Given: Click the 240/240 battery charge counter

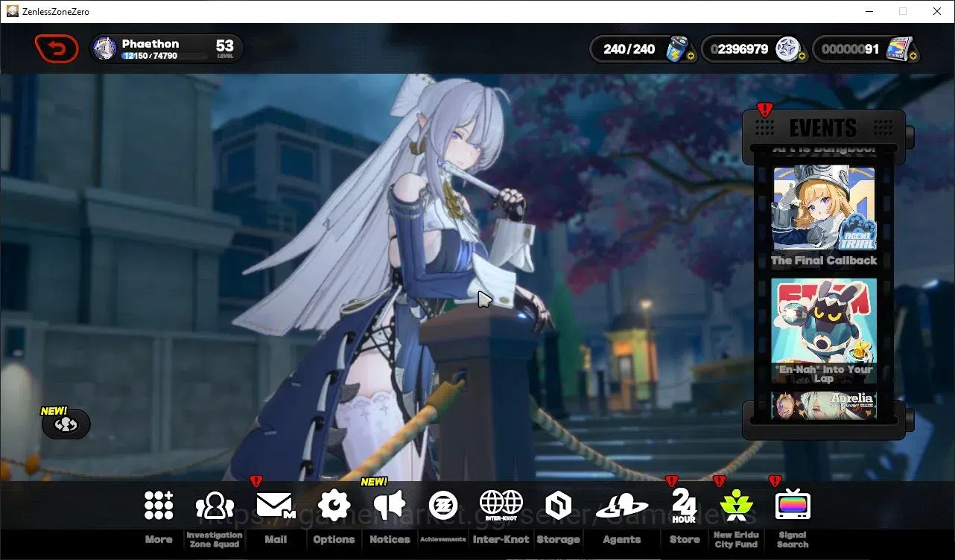Looking at the screenshot, I should [629, 49].
